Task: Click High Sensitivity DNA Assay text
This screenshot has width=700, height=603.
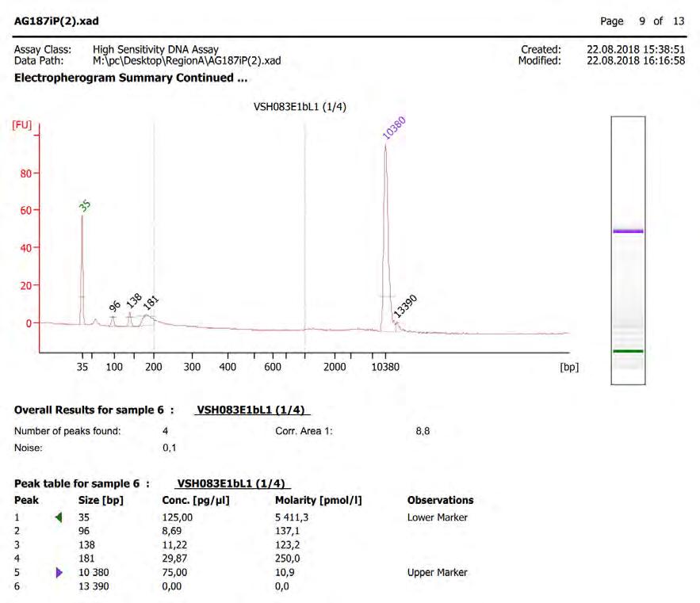Action: pyautogui.click(x=156, y=49)
